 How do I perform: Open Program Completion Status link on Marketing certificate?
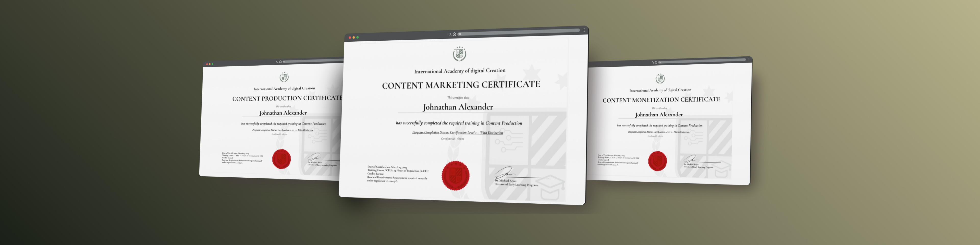pos(457,133)
